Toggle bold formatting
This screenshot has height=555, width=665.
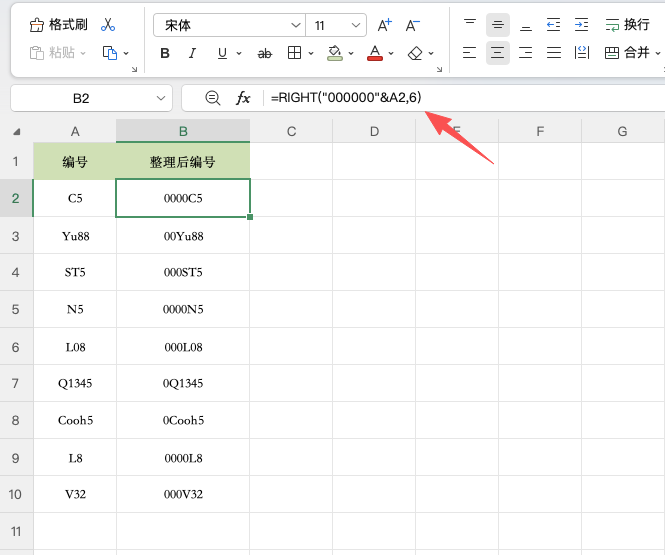[x=165, y=53]
